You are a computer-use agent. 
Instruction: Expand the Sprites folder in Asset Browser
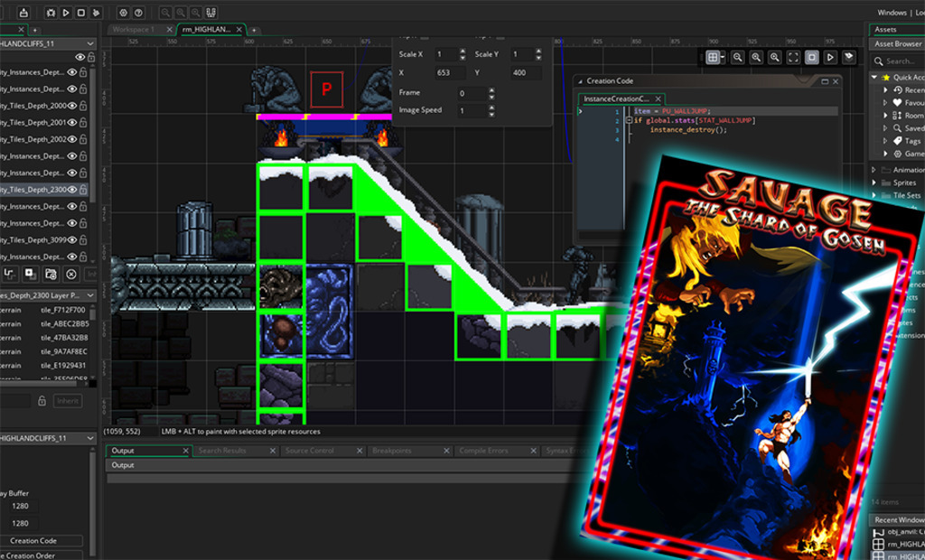874,182
